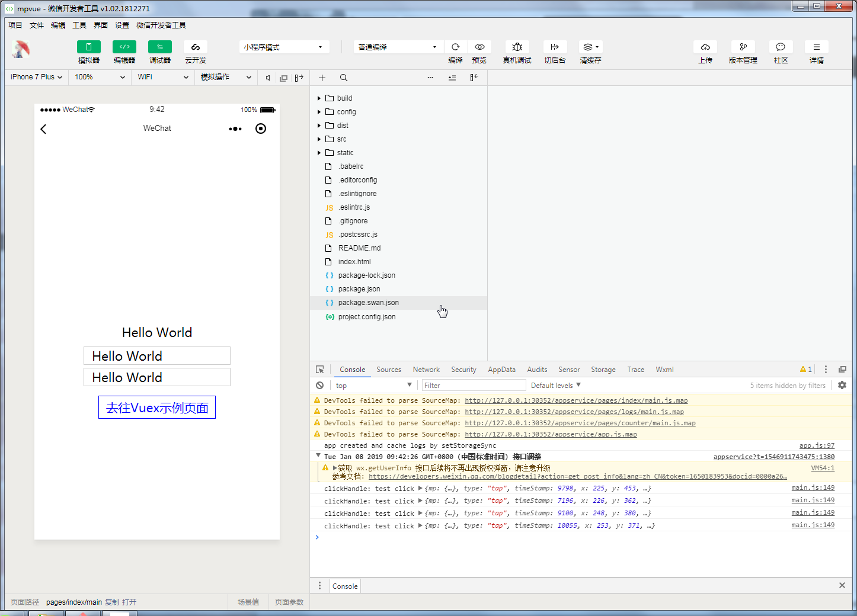The image size is (857, 616).
Task: Click the capsule close circle button
Action: 261,129
